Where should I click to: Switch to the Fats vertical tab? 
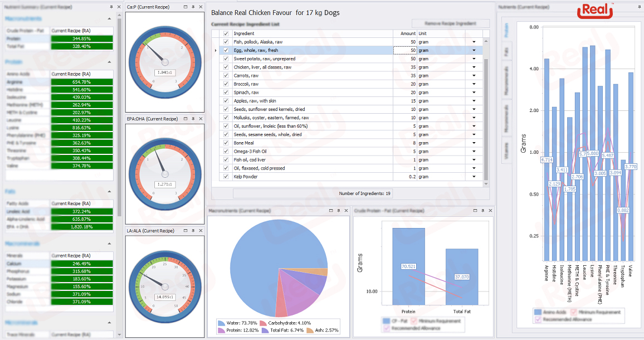click(x=506, y=52)
